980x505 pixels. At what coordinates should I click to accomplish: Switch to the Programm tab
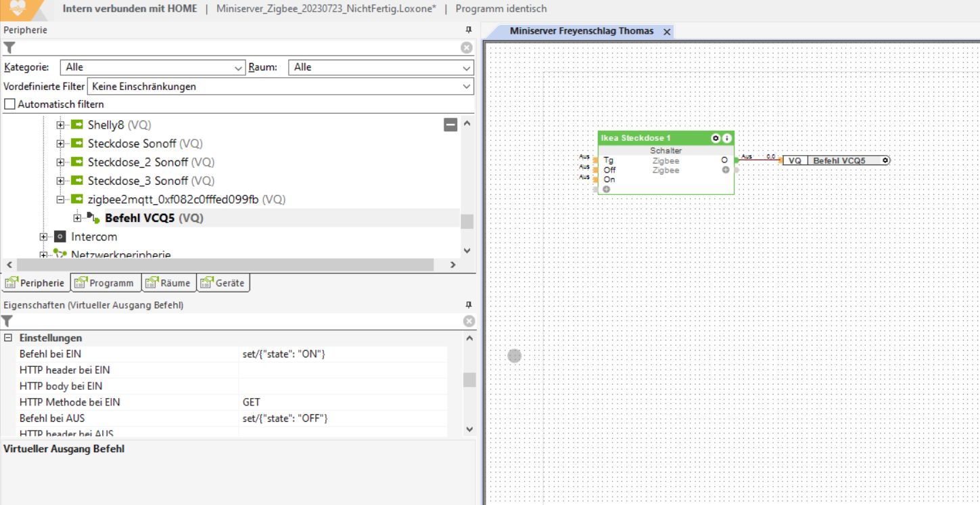pos(106,283)
